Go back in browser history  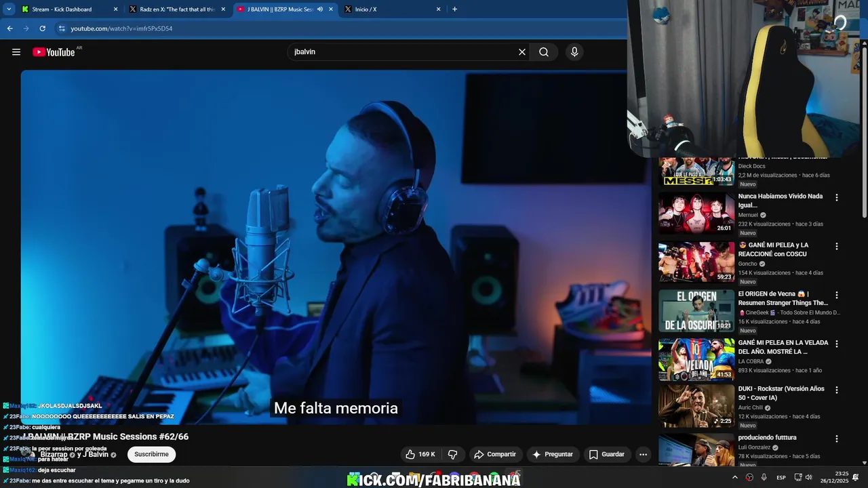[x=9, y=28]
